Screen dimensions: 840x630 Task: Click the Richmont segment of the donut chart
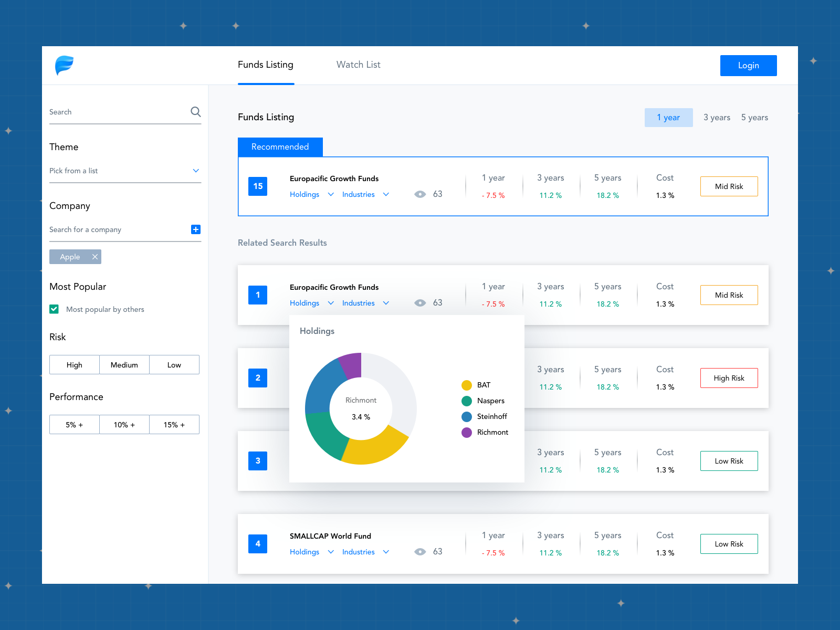351,363
